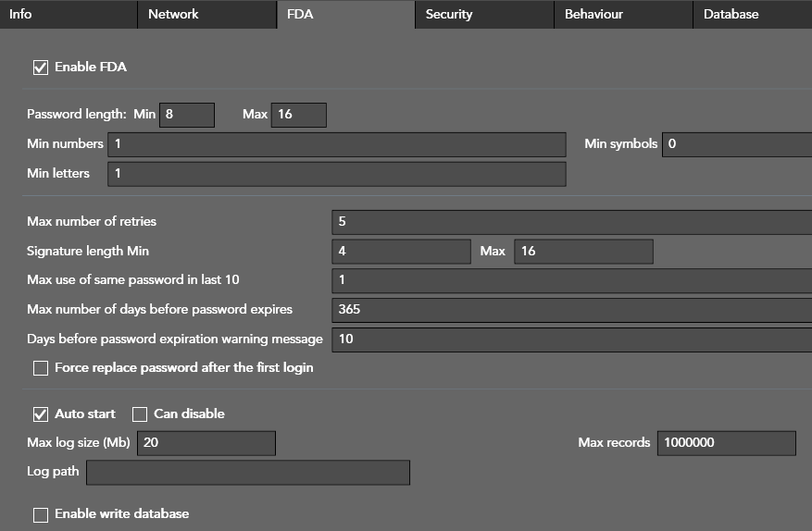Tick the Enable write database checkbox
Screen dimensions: 812x531
(x=41, y=514)
